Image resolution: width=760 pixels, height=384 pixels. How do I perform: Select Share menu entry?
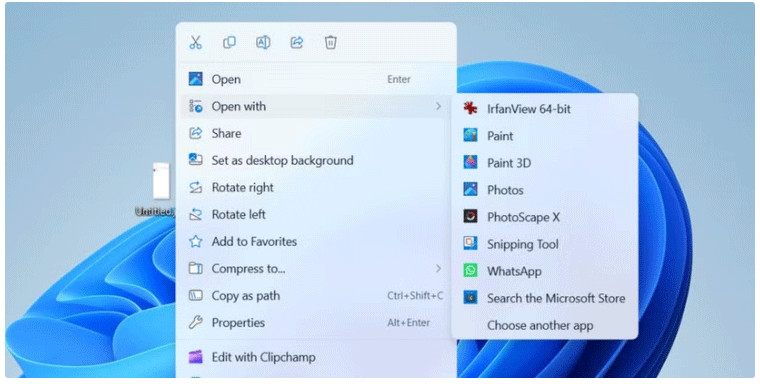(x=313, y=133)
